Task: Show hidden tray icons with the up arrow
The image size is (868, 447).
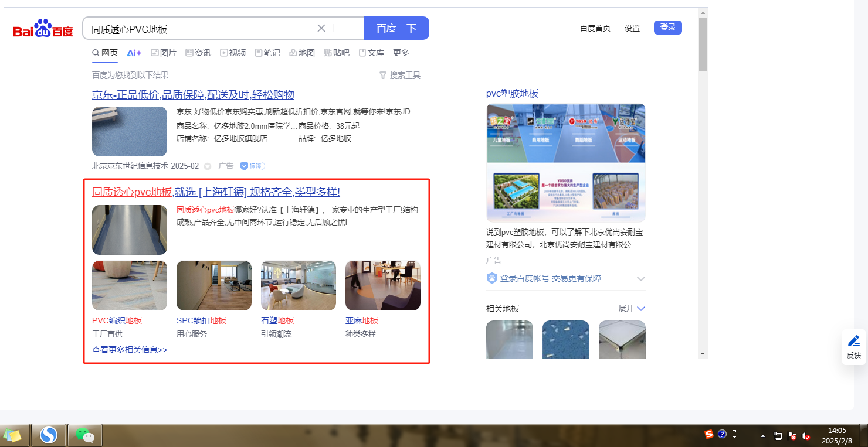Action: pyautogui.click(x=763, y=436)
